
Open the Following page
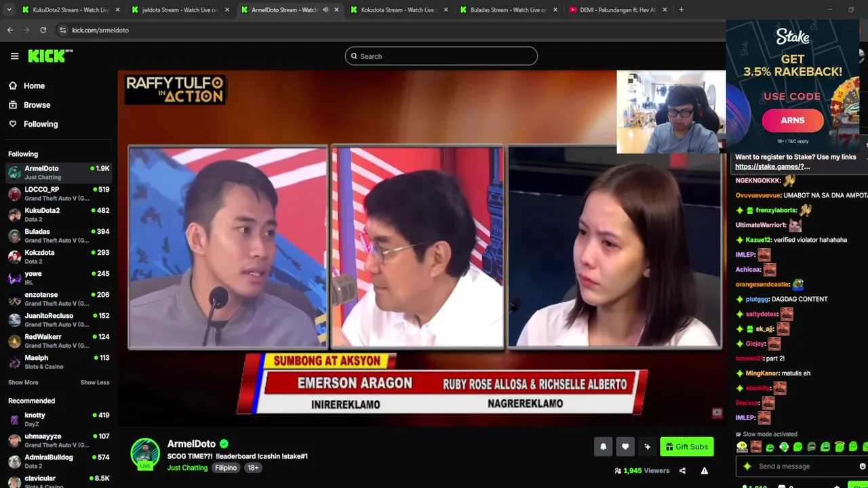pyautogui.click(x=41, y=124)
